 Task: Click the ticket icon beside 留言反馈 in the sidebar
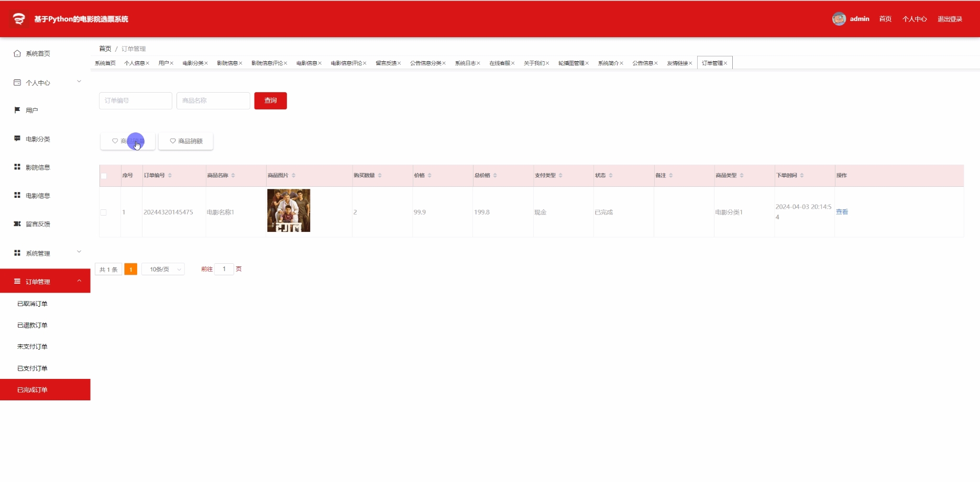pyautogui.click(x=17, y=223)
